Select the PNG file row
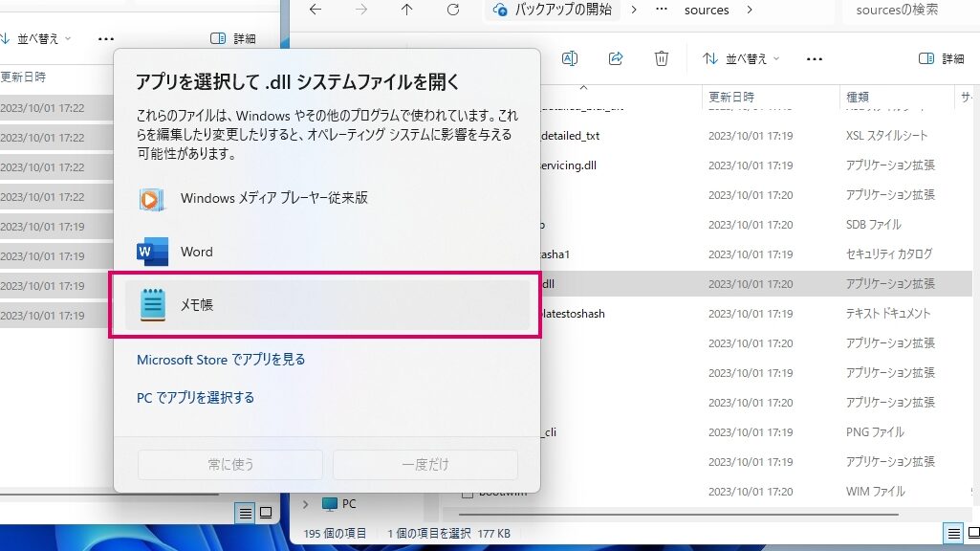Viewport: 980px width, 551px height. [x=756, y=432]
